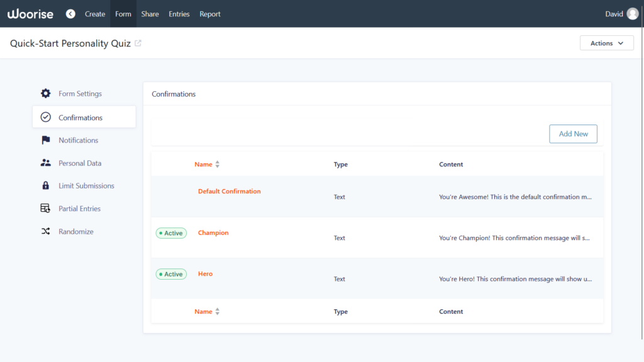Toggle the Active status for Hero

(171, 274)
